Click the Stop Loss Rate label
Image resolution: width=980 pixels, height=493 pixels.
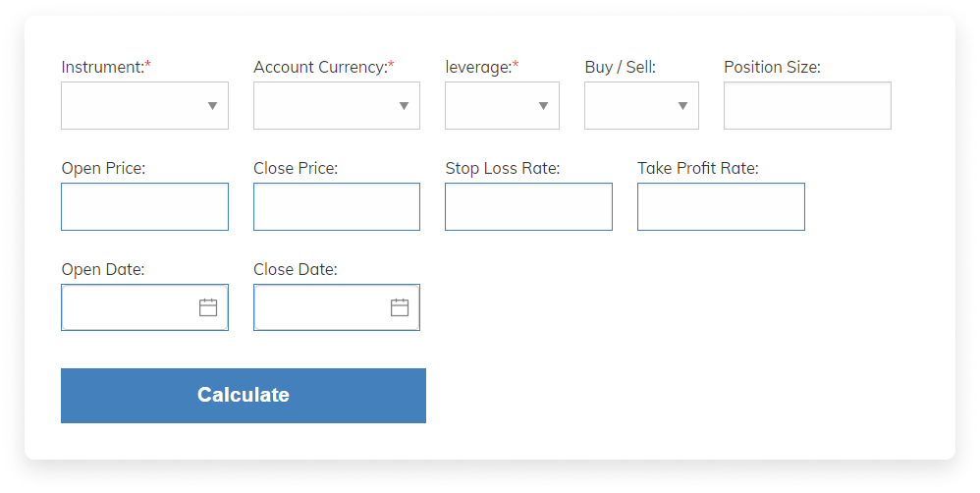pos(503,168)
